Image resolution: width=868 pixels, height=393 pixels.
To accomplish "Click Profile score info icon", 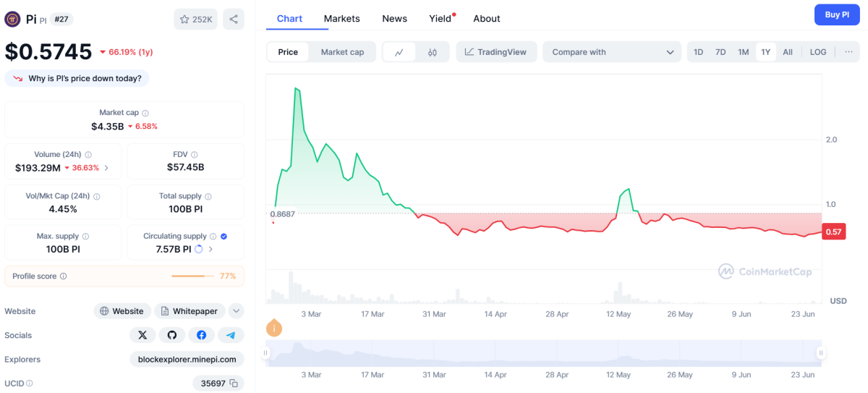I will point(63,276).
